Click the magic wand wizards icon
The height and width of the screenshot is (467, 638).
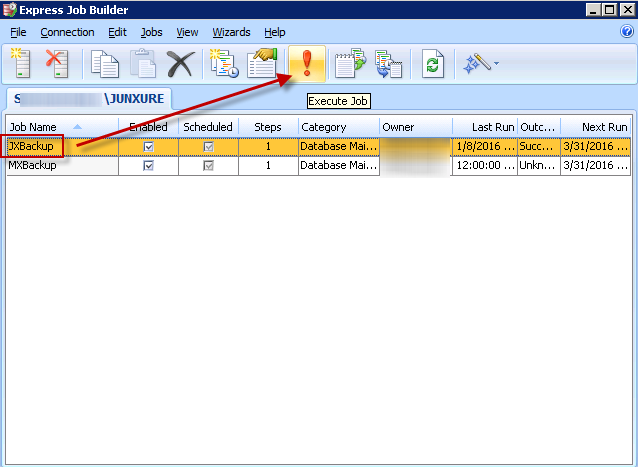[477, 63]
